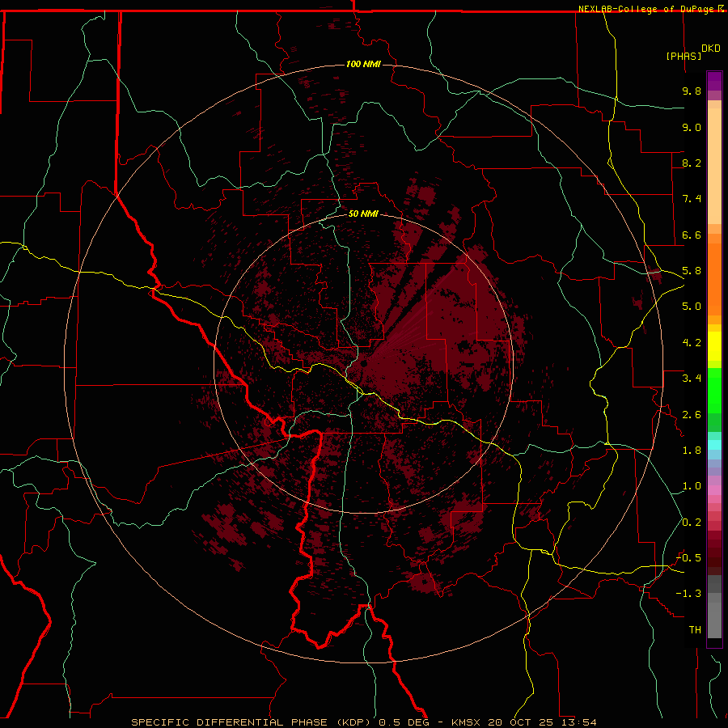Click the pink segment of color bar
The image size is (728, 728).
pos(714,490)
